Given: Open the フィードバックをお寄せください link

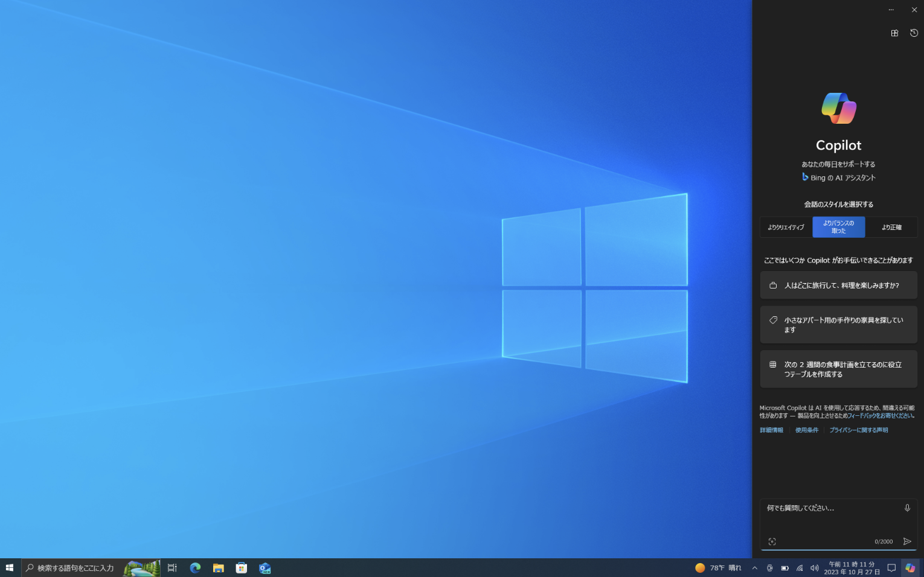Looking at the screenshot, I should coord(881,416).
